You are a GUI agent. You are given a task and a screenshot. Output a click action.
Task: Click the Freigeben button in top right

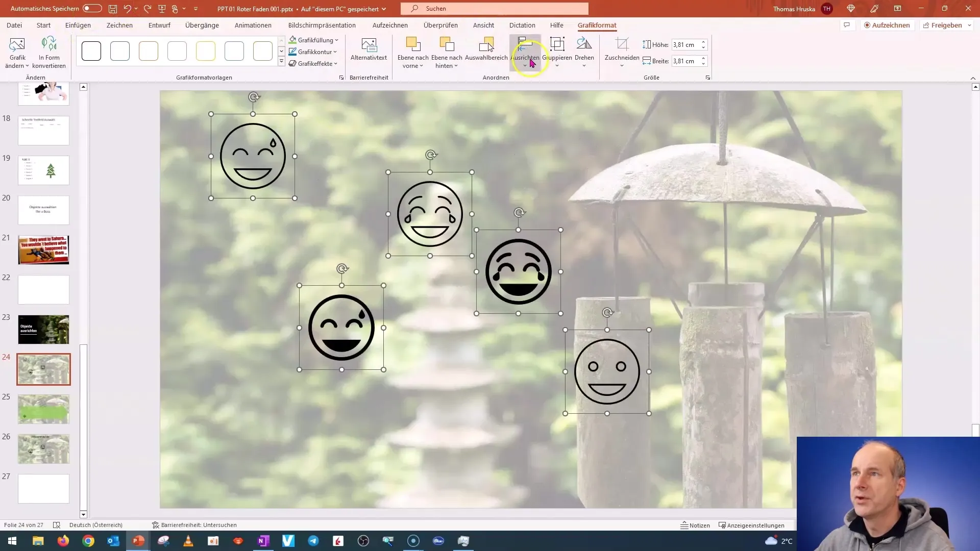[946, 25]
